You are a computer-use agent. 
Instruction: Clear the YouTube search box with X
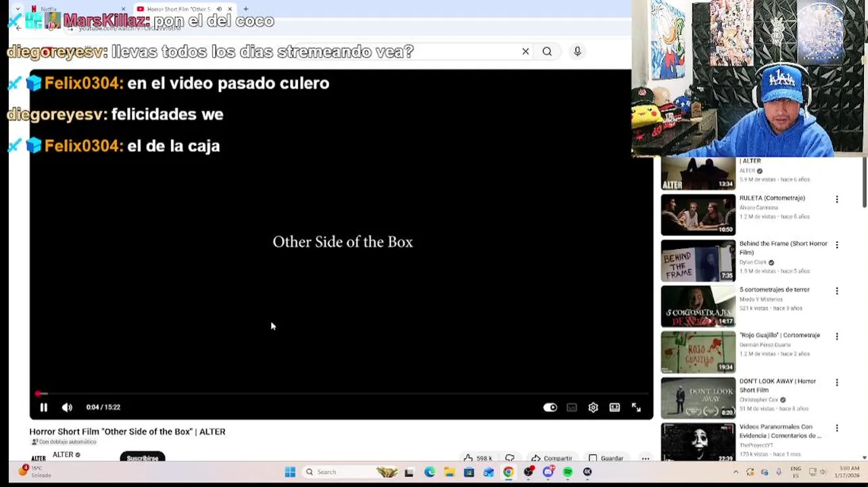525,51
